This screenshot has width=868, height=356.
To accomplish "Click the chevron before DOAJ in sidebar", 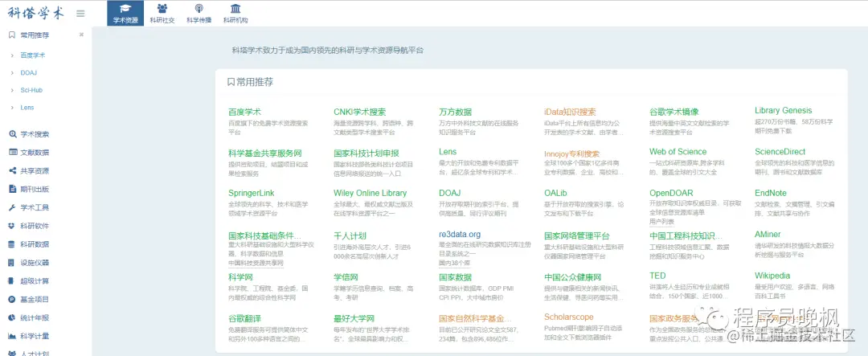I will click(x=12, y=72).
